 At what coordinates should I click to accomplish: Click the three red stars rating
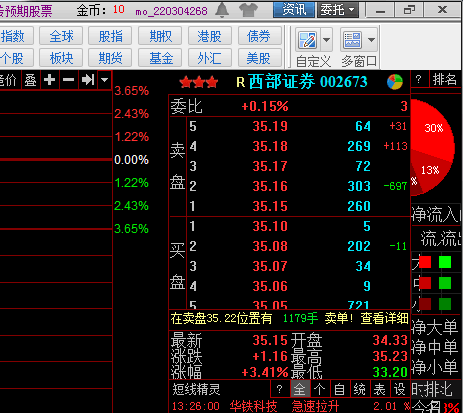click(x=199, y=82)
